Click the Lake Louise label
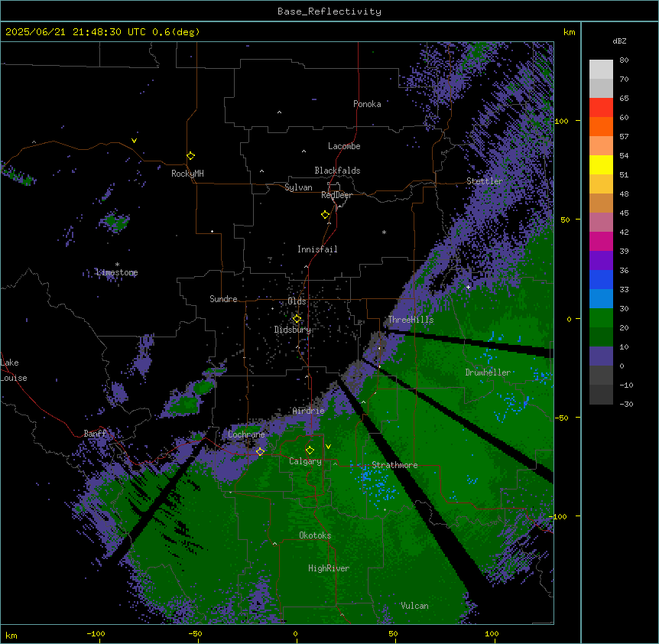This screenshot has height=644, width=659. pyautogui.click(x=14, y=370)
